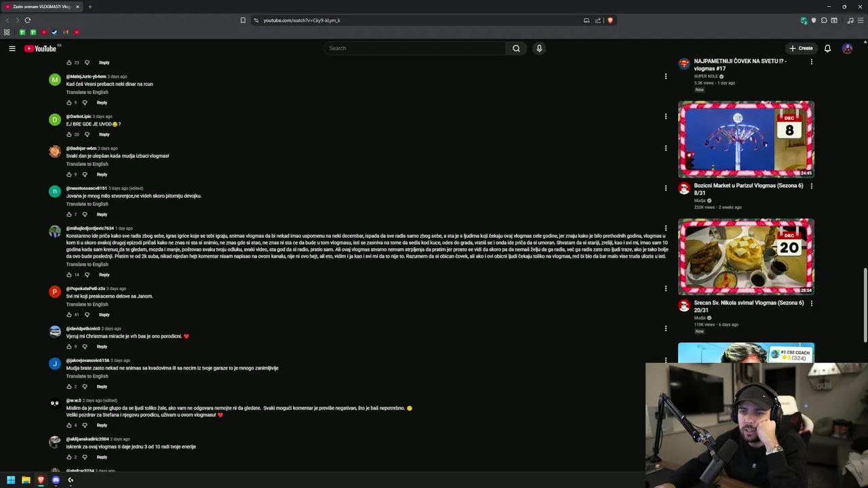Open Bozicni Market u Parizu video thumbnail

746,139
